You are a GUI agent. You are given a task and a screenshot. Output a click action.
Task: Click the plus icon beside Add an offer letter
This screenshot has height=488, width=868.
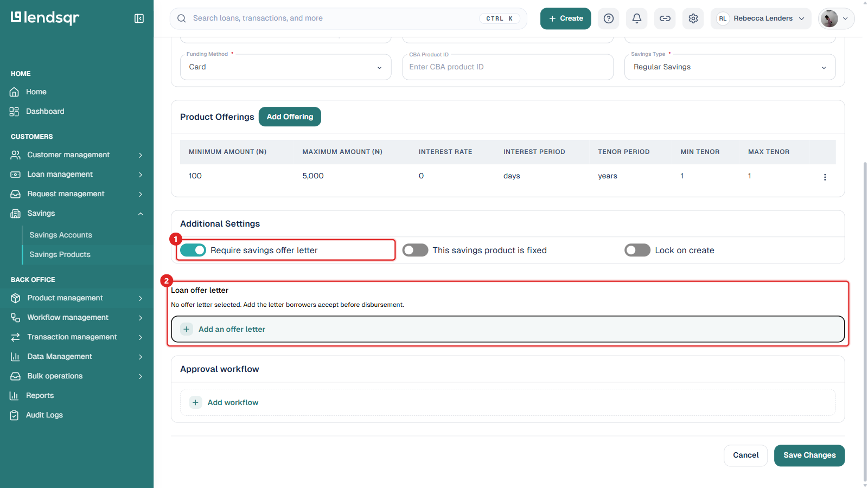(x=187, y=329)
